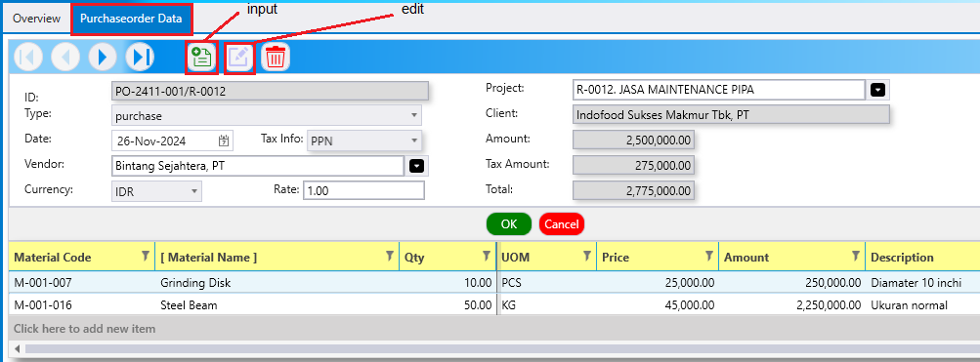Click the 50.00 quantity cell
980x362 pixels.
click(447, 305)
